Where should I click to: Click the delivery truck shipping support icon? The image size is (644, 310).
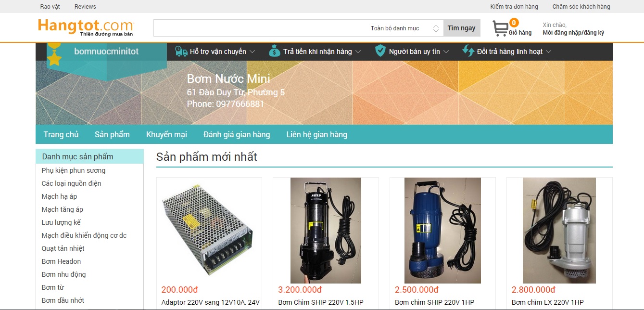pos(181,52)
